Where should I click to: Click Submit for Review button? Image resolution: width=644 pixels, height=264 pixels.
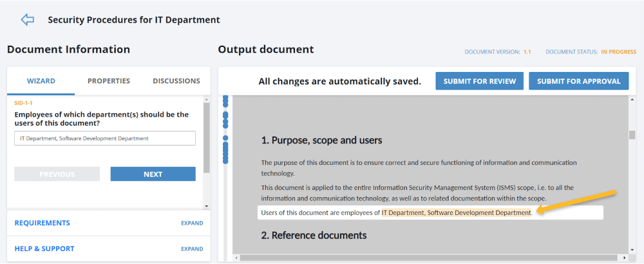479,81
